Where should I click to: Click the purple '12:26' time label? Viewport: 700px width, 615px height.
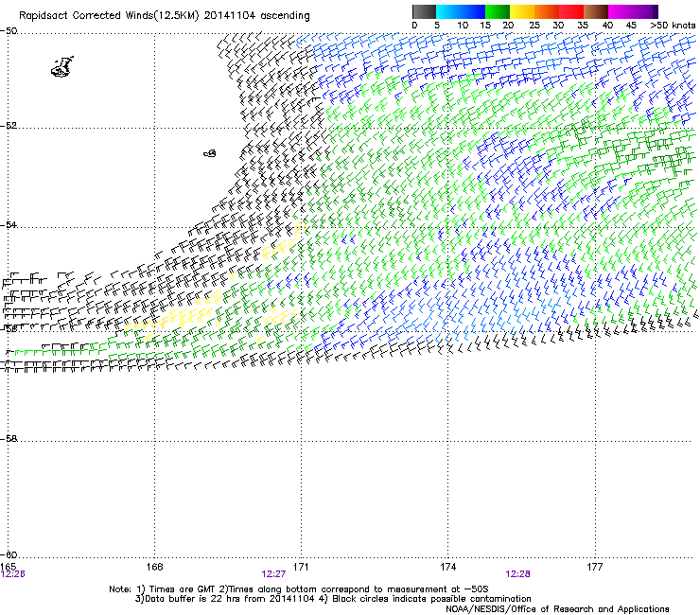point(12,574)
